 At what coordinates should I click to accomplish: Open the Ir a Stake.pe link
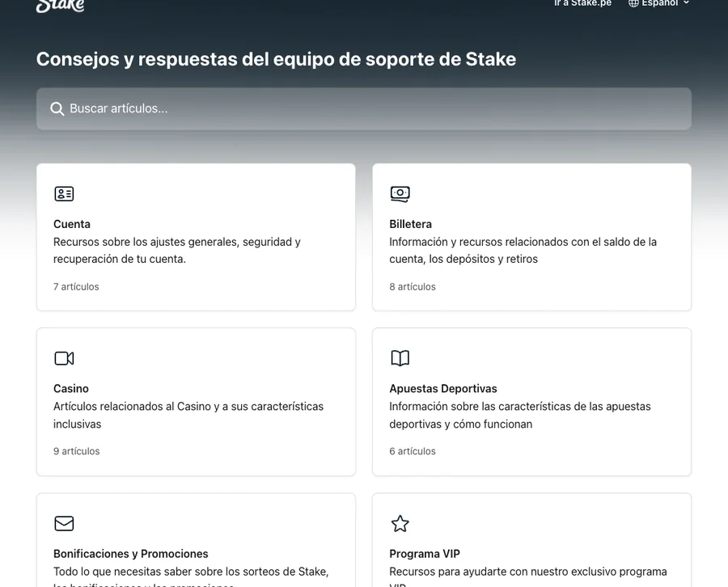point(582,3)
